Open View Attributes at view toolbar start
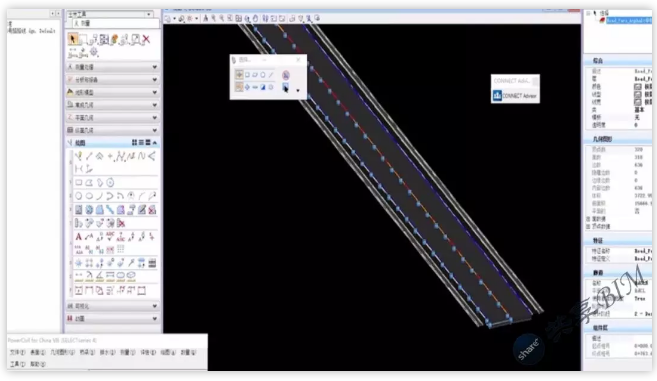Viewport: 657px width, 381px height. (x=167, y=18)
